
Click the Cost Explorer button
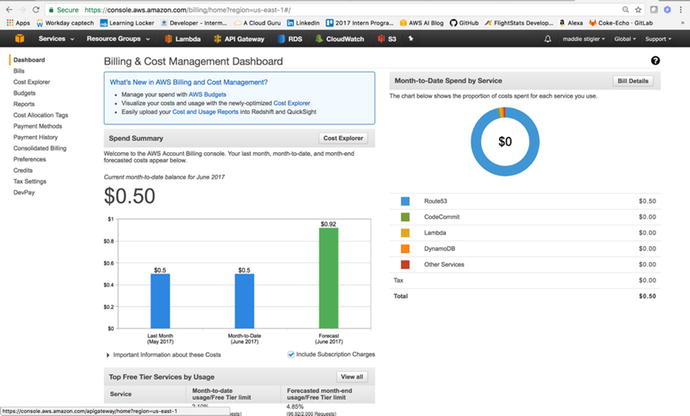[x=343, y=138]
